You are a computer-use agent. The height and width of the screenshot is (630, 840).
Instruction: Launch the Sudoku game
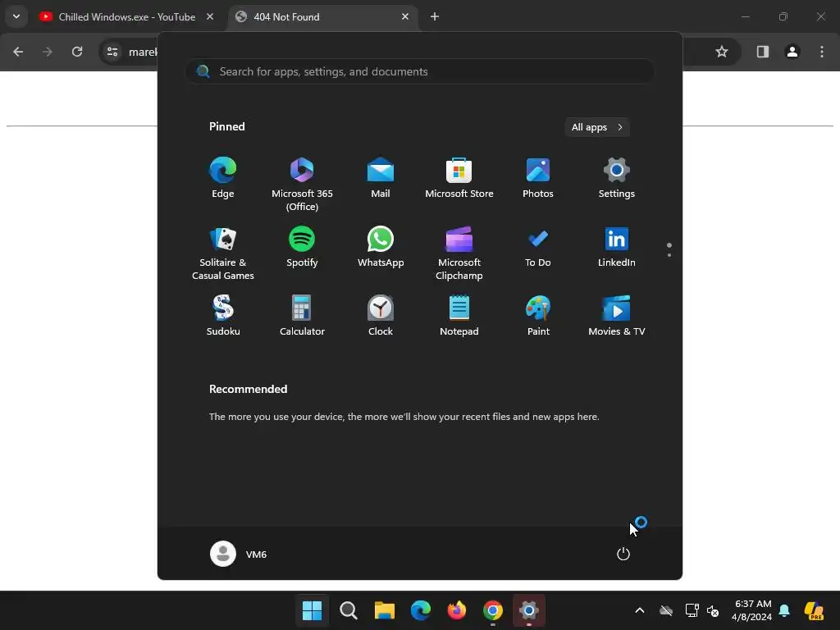[223, 316]
